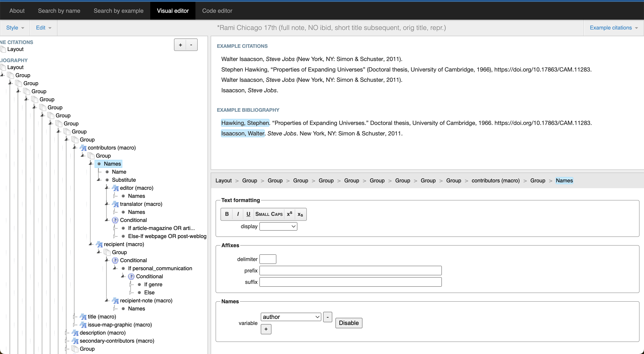Toggle bold text formatting
This screenshot has height=354, width=644.
(x=227, y=214)
